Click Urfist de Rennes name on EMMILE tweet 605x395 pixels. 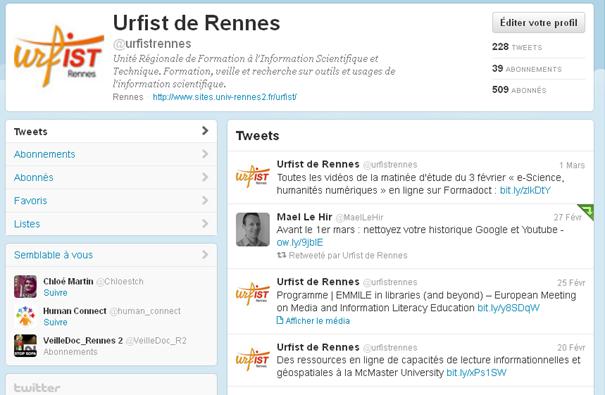tap(318, 282)
